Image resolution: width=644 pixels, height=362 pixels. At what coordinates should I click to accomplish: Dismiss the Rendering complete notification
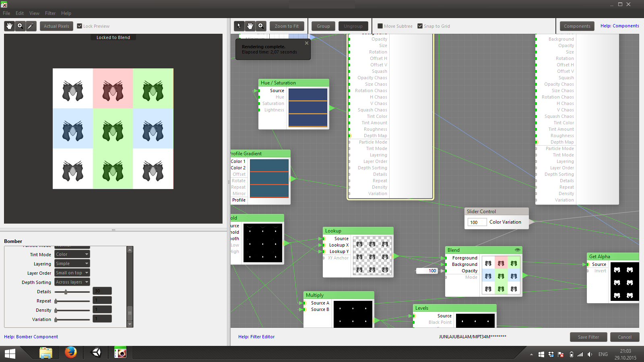click(x=307, y=43)
